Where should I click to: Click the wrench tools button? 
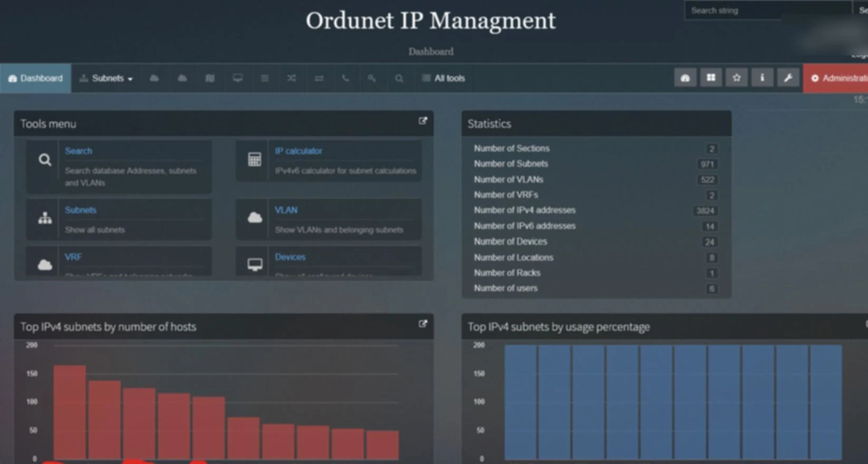788,78
